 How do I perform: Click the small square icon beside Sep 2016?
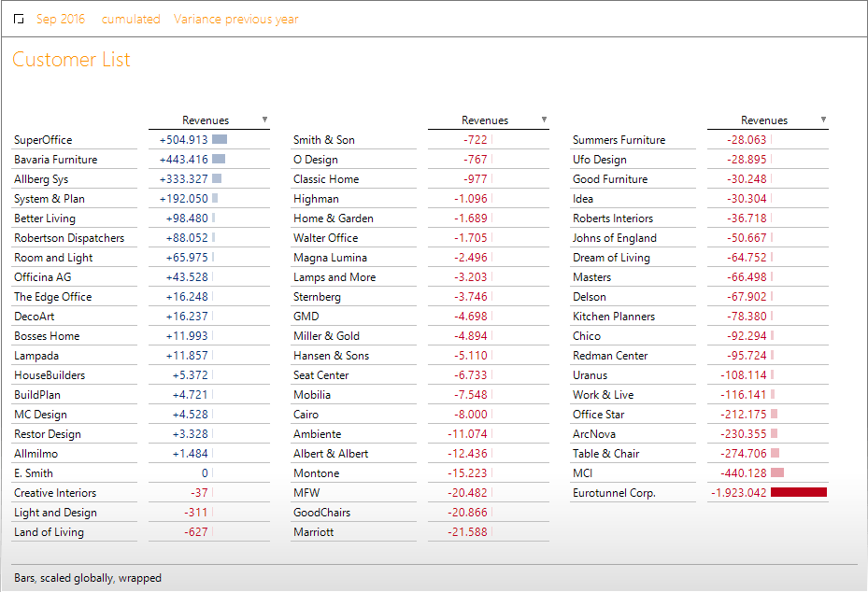pyautogui.click(x=19, y=20)
